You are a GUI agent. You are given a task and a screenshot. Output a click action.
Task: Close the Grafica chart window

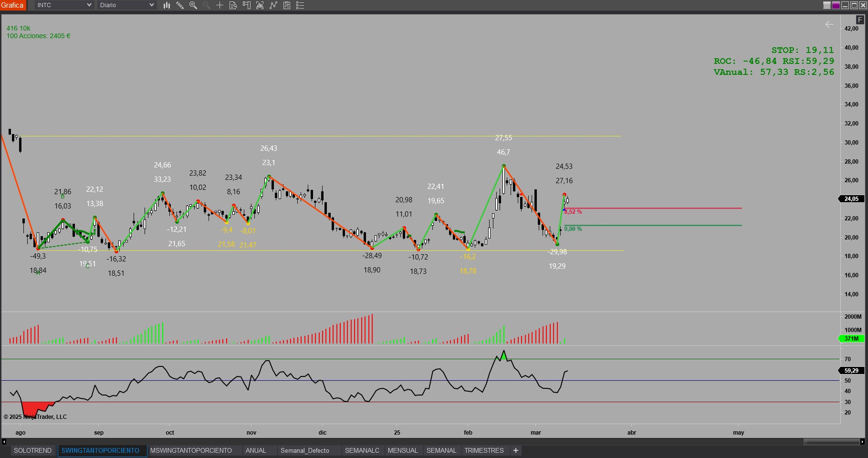[863, 5]
